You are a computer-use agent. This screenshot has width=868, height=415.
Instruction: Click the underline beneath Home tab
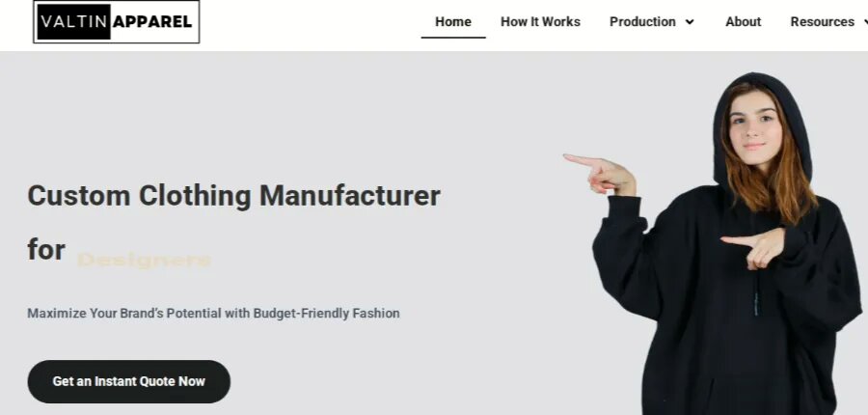453,37
